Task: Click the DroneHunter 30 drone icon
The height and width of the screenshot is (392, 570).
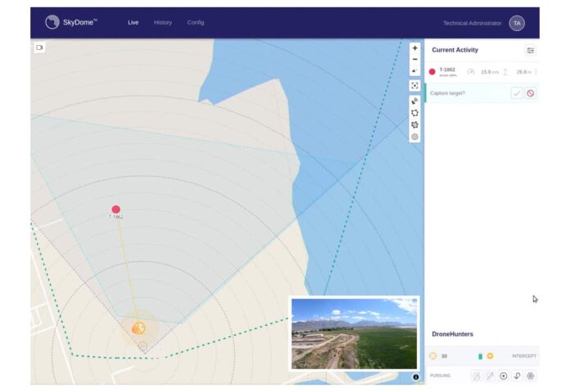Action: (x=433, y=356)
